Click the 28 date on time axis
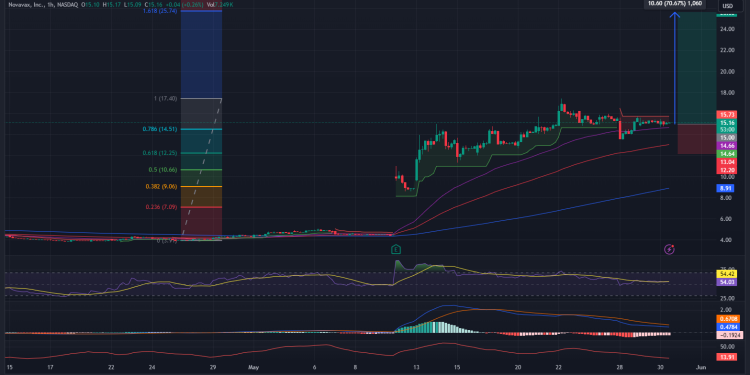The image size is (750, 375). tap(619, 368)
